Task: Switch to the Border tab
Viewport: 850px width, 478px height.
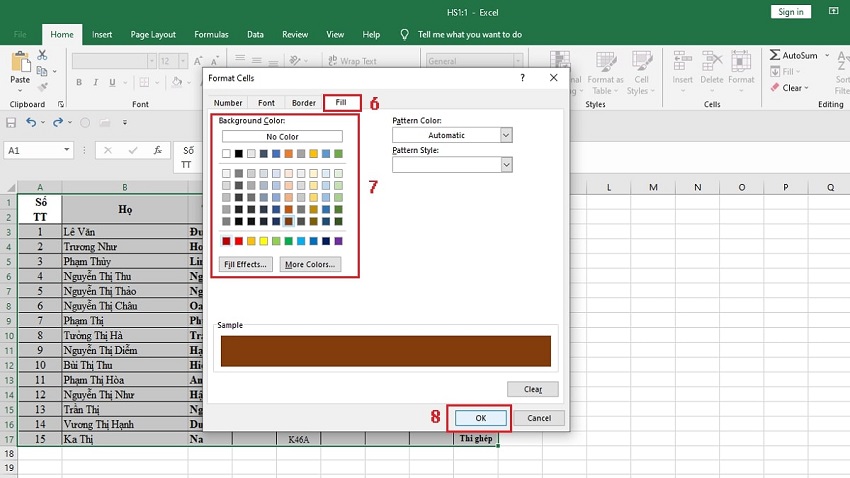Action: [303, 103]
